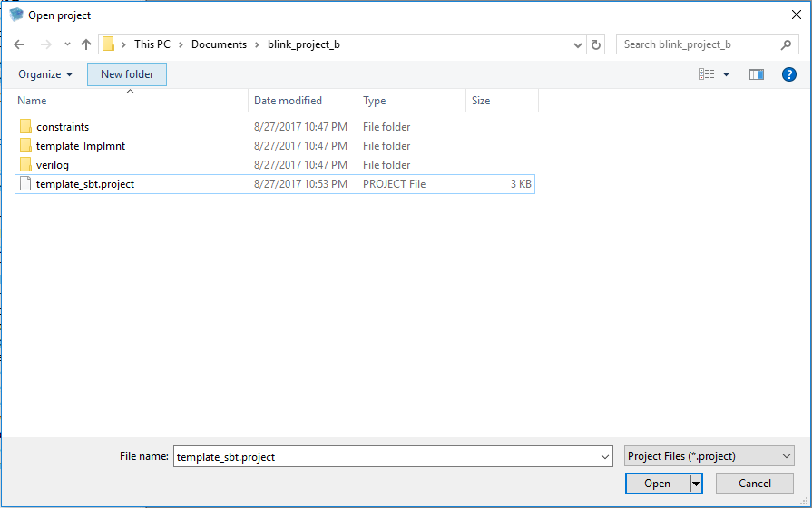Open the Organize menu
This screenshot has width=812, height=508.
(x=45, y=74)
